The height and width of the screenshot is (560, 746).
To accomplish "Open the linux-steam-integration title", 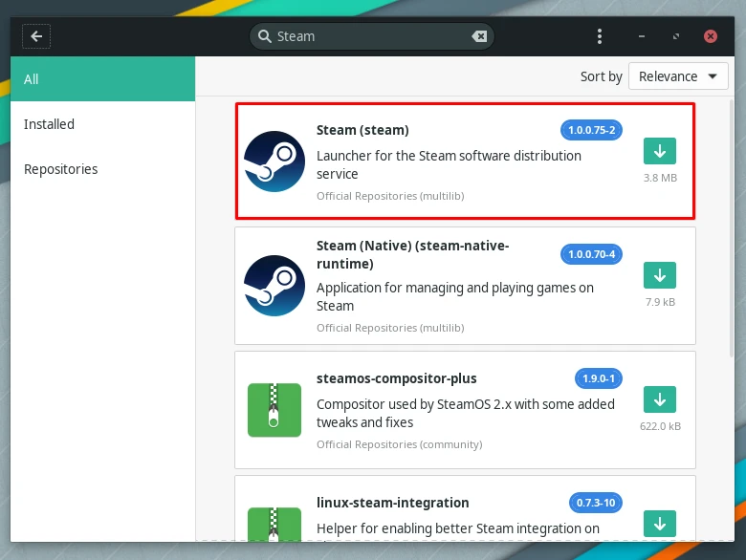I will tap(392, 503).
